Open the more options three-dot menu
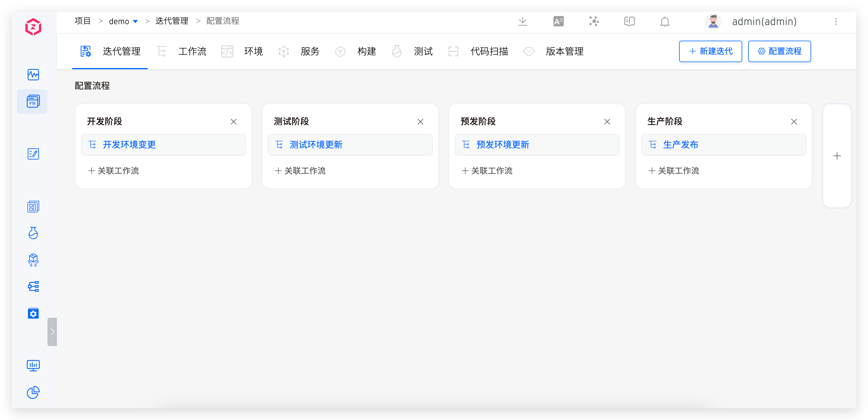Viewport: 868px width, 420px height. pyautogui.click(x=836, y=21)
